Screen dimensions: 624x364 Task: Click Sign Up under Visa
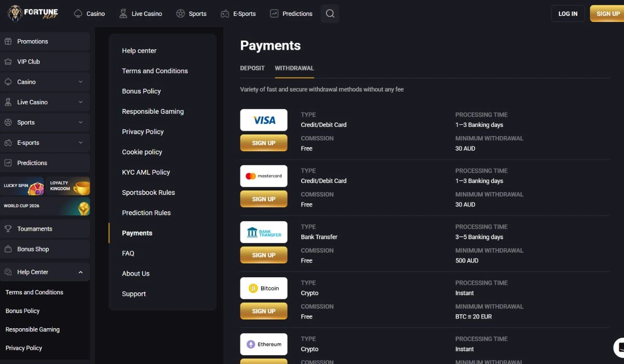pos(264,143)
